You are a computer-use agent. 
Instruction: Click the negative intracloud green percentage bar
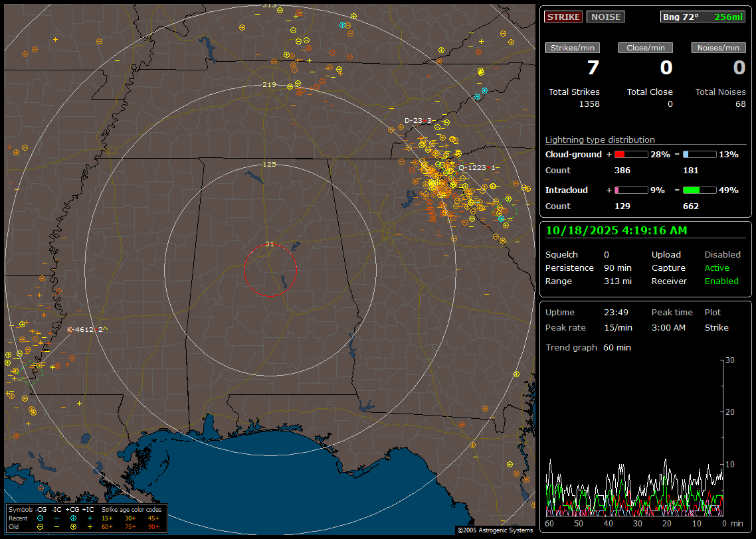point(700,190)
